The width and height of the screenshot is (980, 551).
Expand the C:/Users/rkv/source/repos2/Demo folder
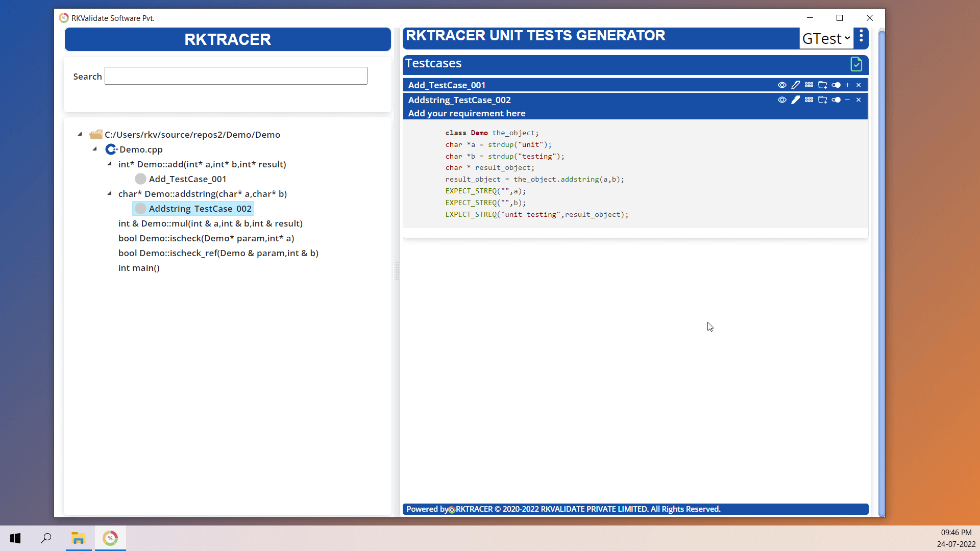[80, 134]
